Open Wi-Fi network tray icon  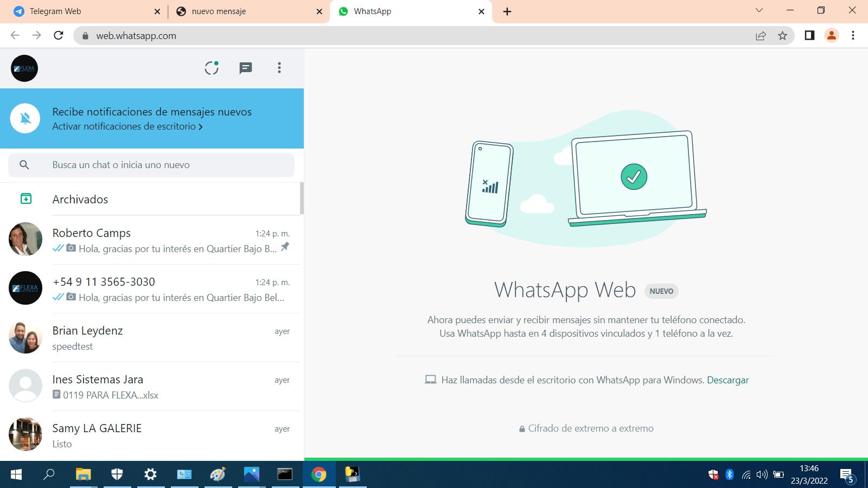point(746,475)
